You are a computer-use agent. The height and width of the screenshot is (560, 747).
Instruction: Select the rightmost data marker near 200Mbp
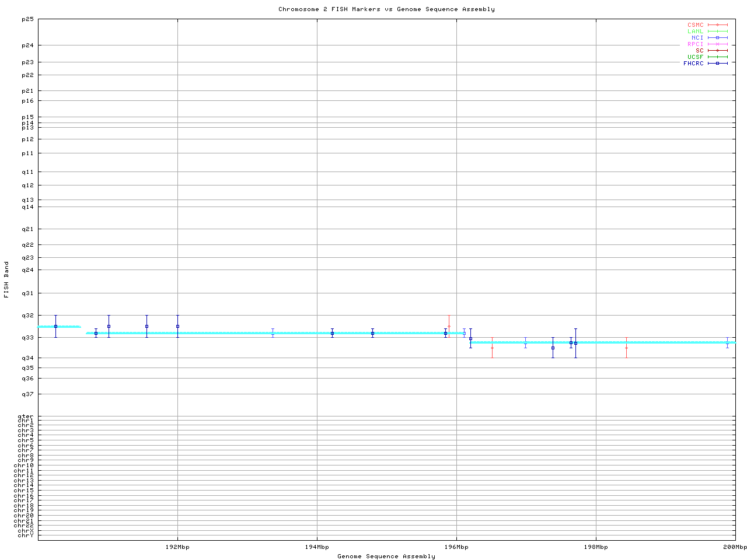(727, 343)
